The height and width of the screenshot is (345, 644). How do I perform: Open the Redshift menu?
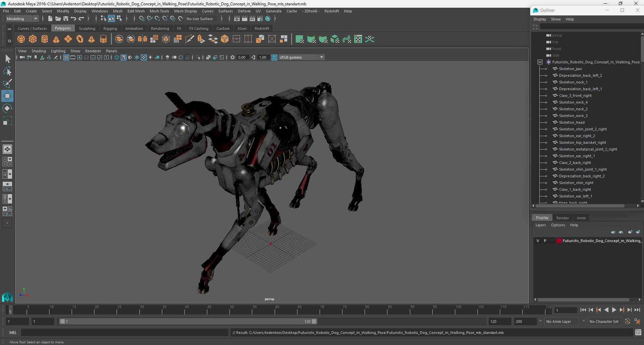click(x=332, y=11)
